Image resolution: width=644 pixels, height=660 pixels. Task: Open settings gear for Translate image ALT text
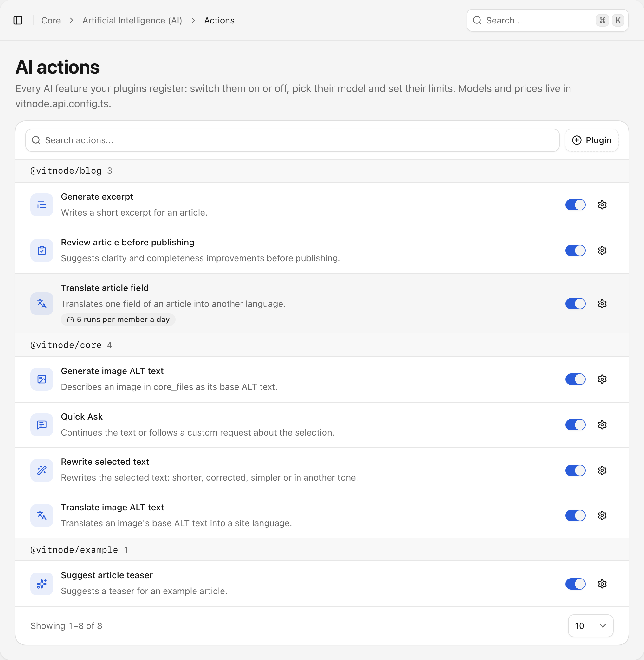point(602,515)
